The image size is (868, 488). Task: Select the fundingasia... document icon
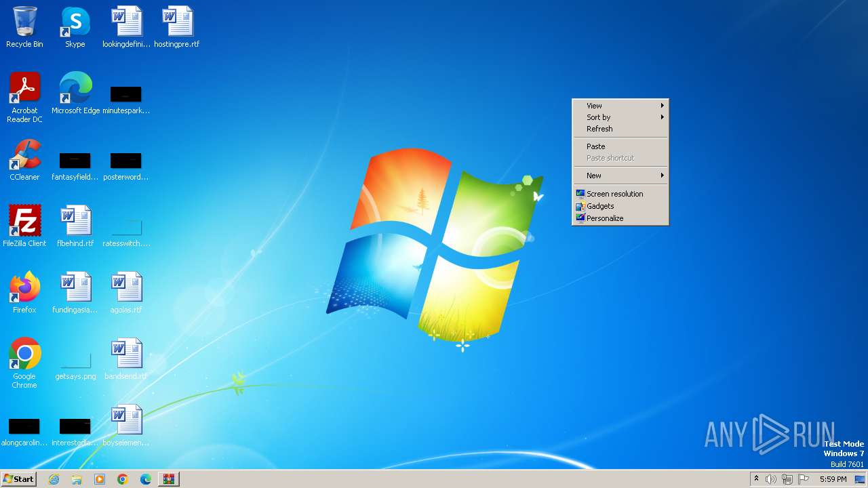pyautogui.click(x=75, y=293)
